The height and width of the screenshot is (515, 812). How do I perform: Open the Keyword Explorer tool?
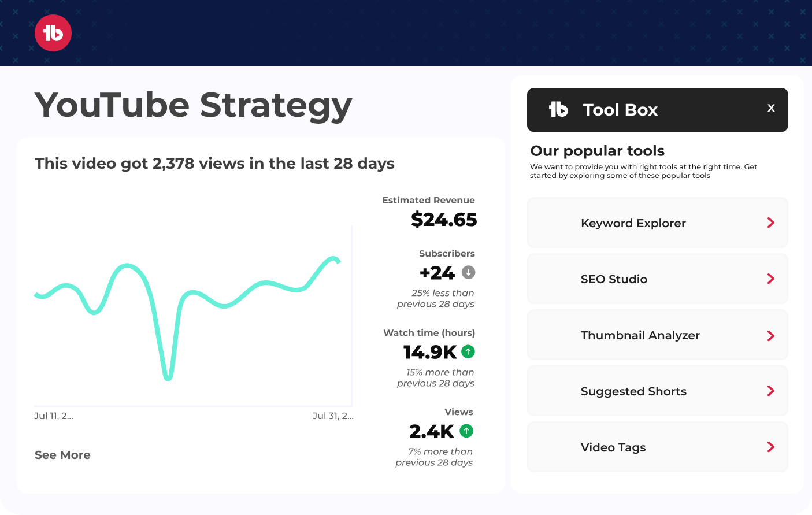[x=633, y=223]
